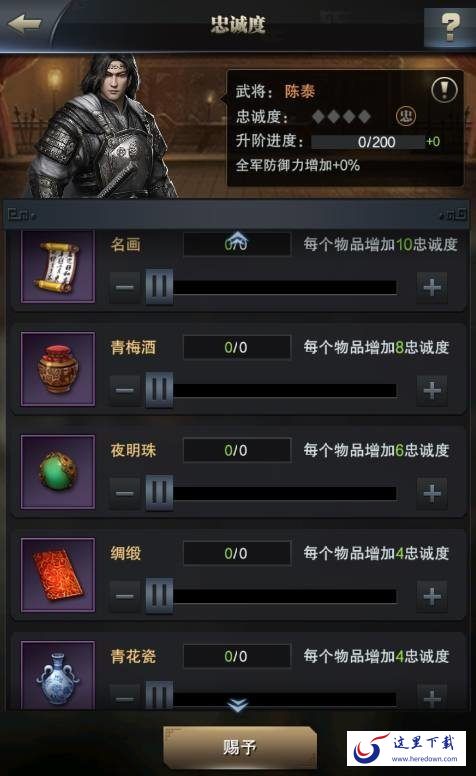
Task: Tap the exclamation info icon beside 陈泰
Action: 444,90
